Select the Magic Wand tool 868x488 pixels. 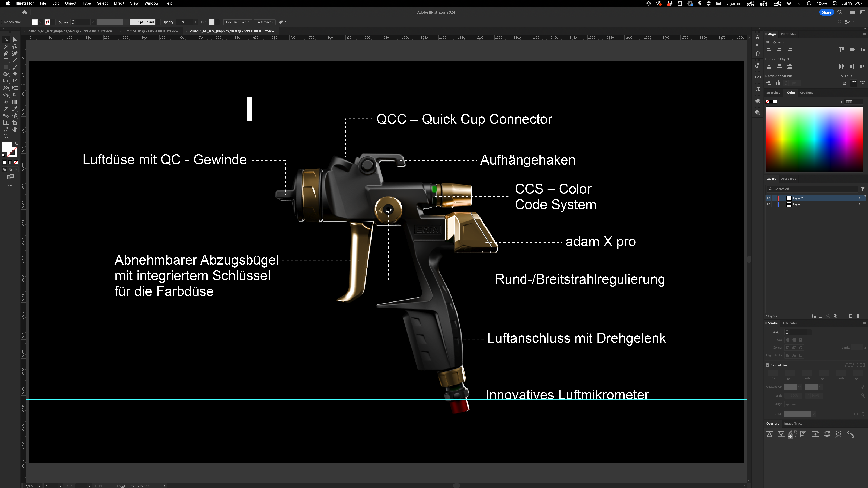point(6,47)
